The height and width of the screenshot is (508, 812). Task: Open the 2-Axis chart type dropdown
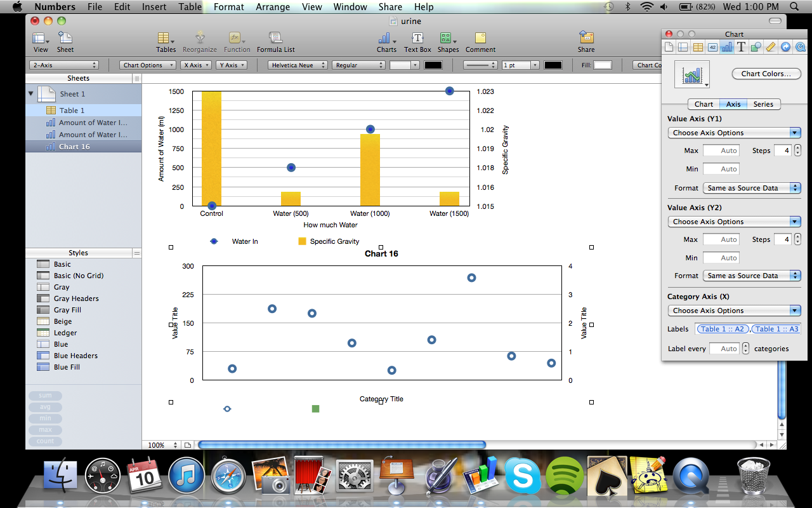click(63, 65)
